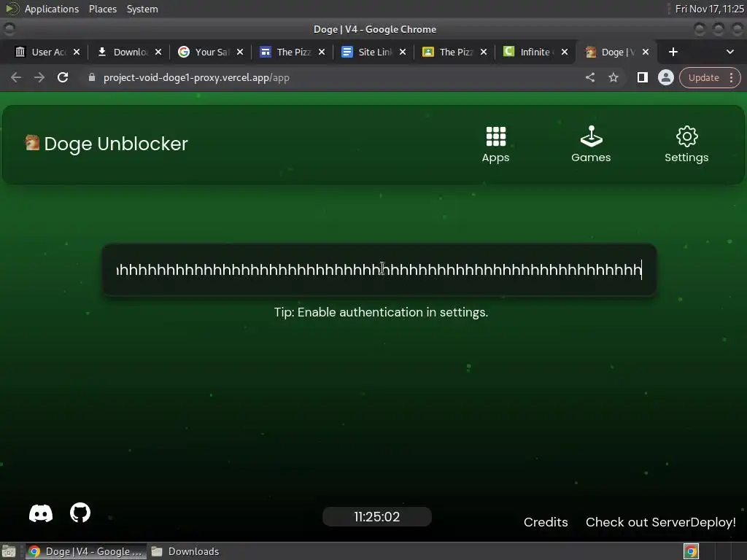Image resolution: width=747 pixels, height=560 pixels.
Task: Open the Discord icon link
Action: [41, 513]
